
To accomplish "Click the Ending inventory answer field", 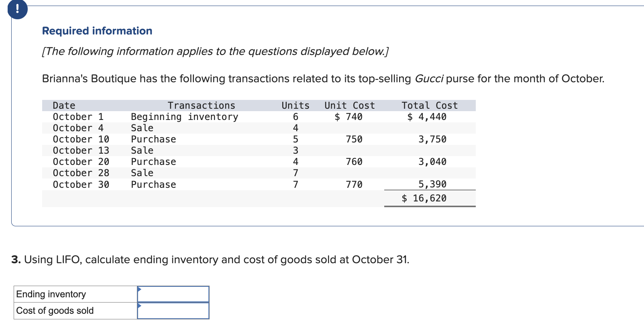I will tap(173, 295).
